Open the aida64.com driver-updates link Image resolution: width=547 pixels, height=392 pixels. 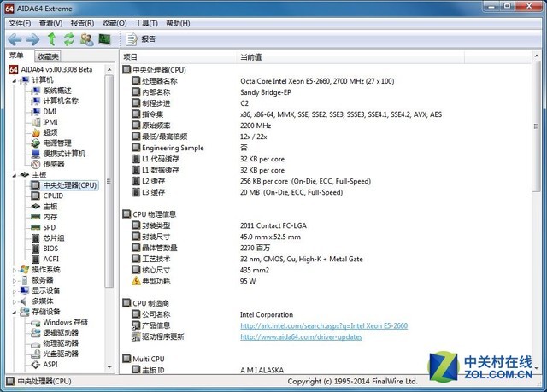(301, 337)
